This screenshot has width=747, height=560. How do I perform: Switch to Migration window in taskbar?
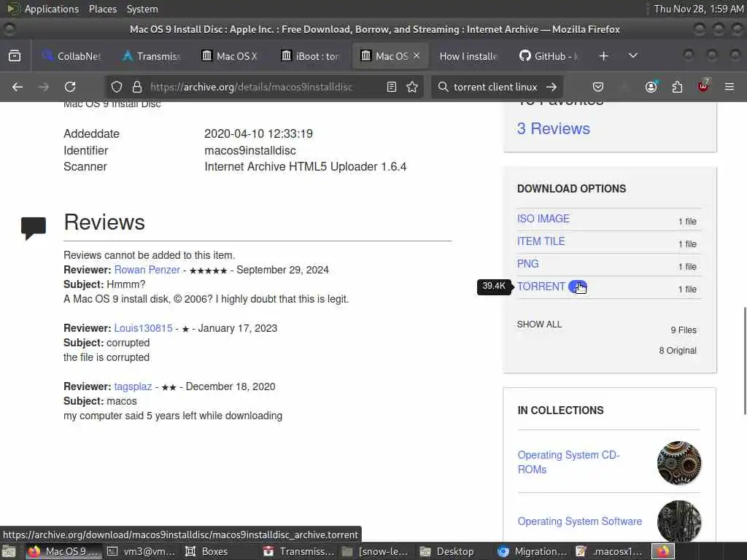tap(532, 551)
